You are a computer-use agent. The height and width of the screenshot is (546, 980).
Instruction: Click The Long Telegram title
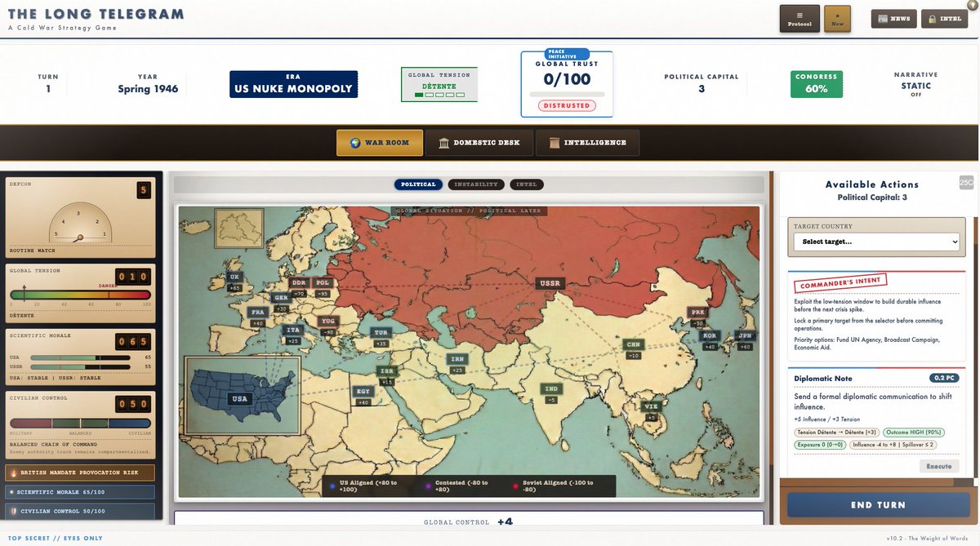tap(96, 14)
